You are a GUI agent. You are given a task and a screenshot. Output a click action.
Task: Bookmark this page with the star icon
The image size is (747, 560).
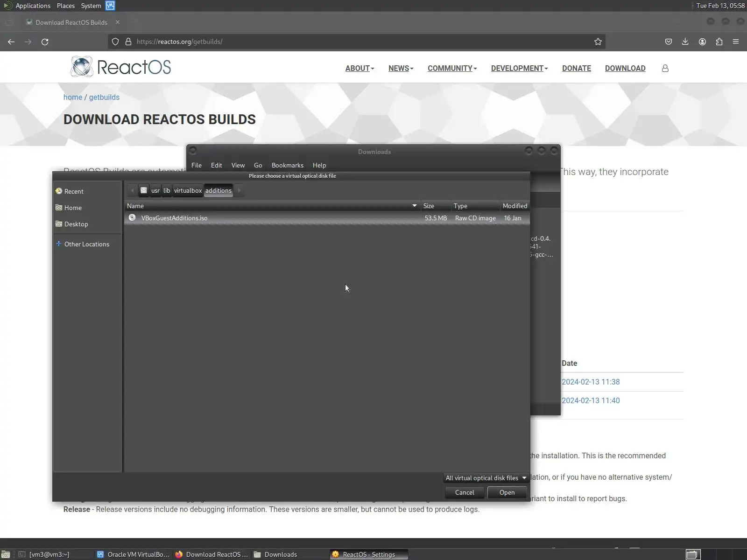598,42
